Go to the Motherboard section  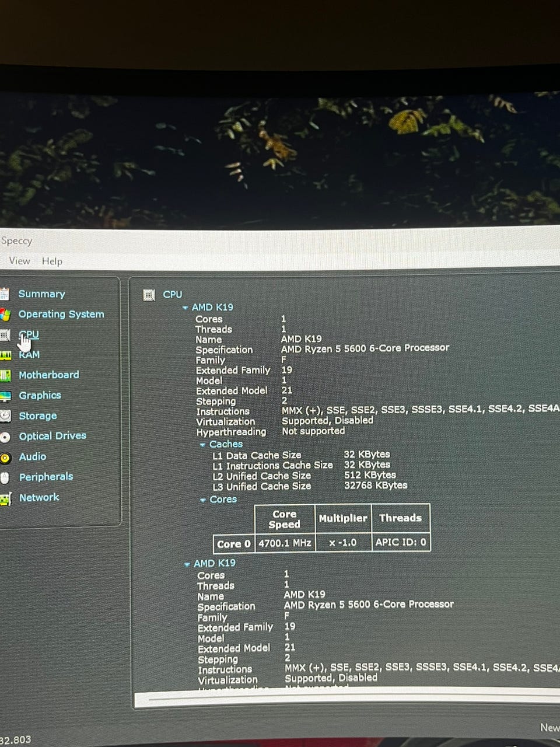[49, 375]
